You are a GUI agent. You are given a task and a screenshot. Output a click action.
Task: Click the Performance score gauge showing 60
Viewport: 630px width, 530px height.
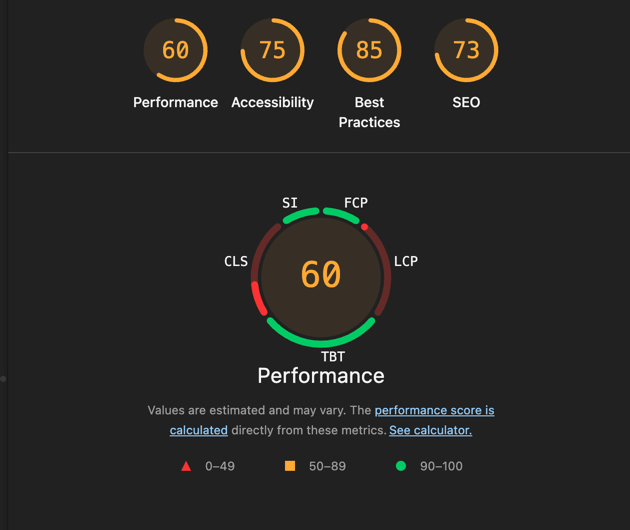pyautogui.click(x=175, y=50)
